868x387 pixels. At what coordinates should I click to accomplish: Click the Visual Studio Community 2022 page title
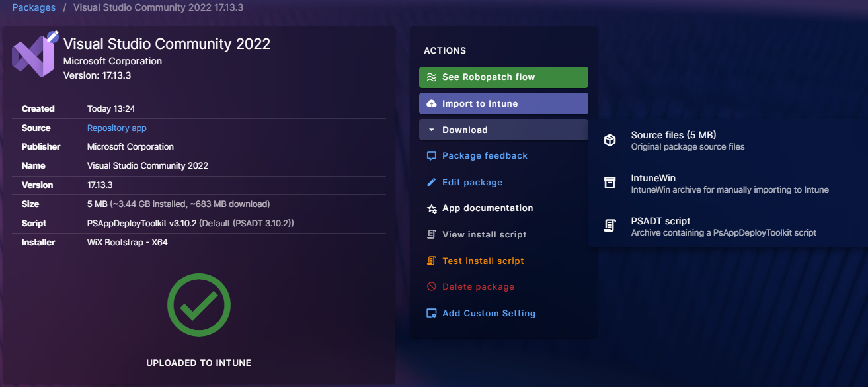(x=167, y=44)
